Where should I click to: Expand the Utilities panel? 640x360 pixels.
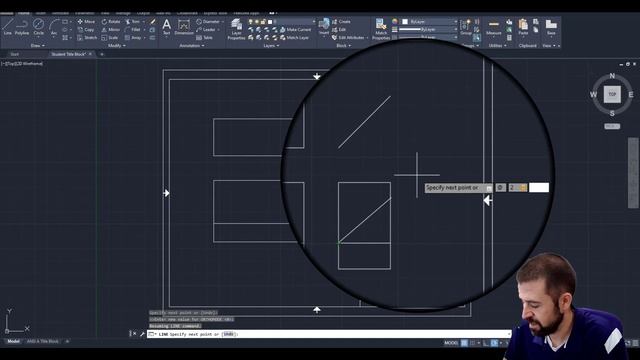pos(498,46)
